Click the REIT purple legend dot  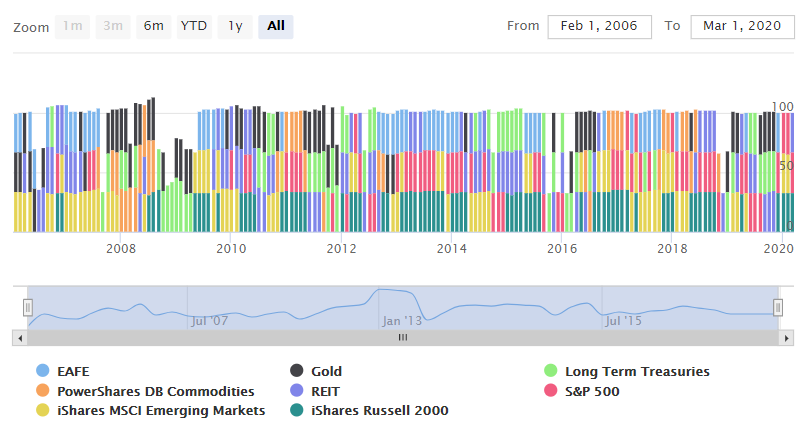click(297, 390)
